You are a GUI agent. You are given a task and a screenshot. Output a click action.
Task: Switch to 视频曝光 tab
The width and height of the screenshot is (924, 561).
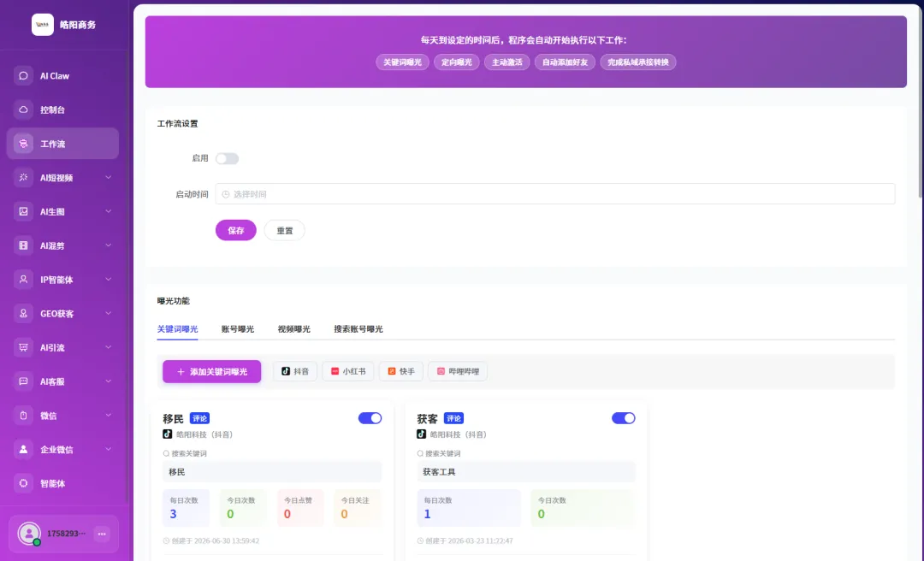click(x=294, y=329)
